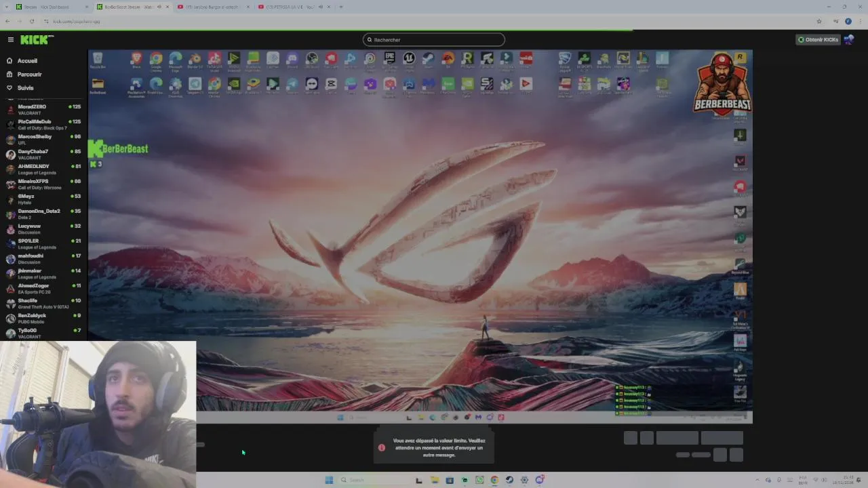Viewport: 868px width, 488px height.
Task: Select Shaclife in followed list
Action: (43, 304)
